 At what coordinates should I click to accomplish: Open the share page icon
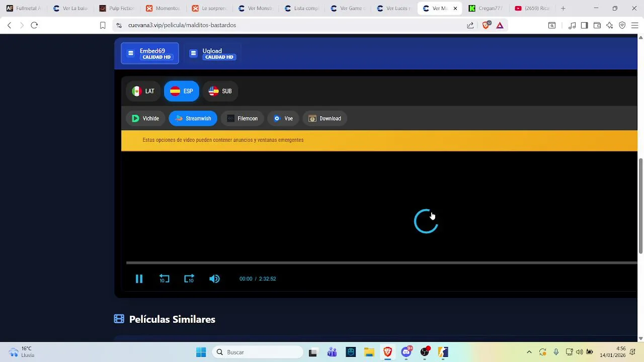click(x=470, y=25)
